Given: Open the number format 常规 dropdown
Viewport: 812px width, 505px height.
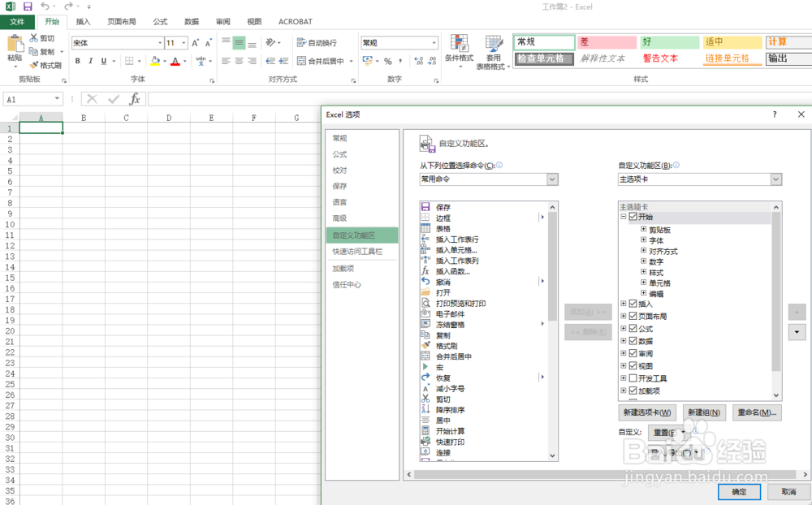Looking at the screenshot, I should point(434,43).
